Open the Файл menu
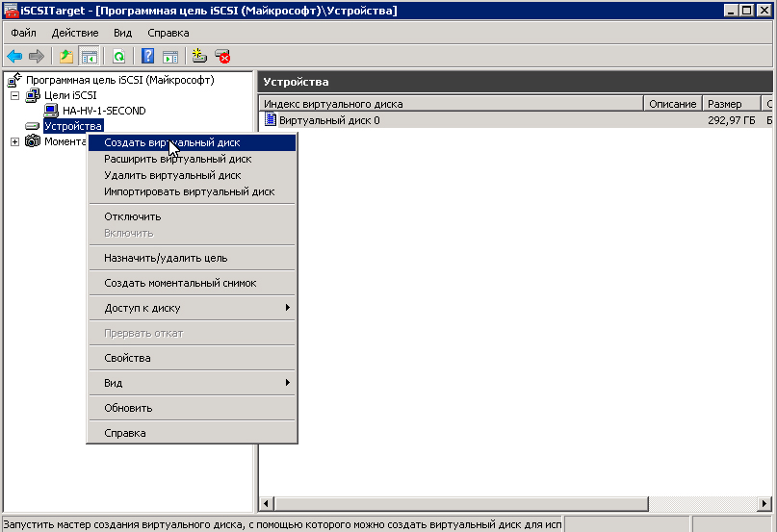 pos(23,33)
